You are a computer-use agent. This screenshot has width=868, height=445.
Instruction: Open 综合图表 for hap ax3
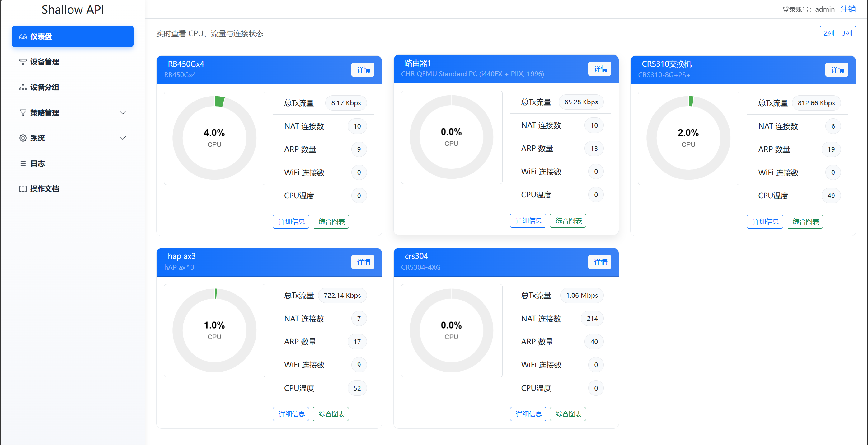[331, 414]
